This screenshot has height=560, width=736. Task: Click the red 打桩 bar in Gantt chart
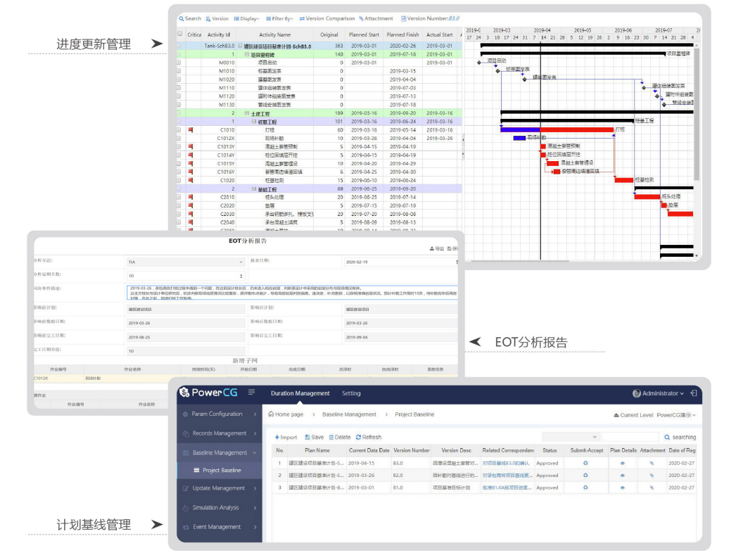(x=577, y=129)
